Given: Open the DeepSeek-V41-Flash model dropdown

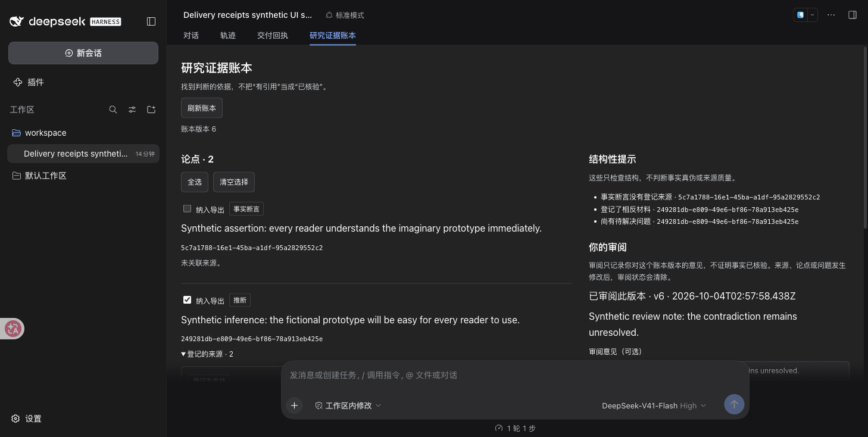Looking at the screenshot, I should pos(654,405).
